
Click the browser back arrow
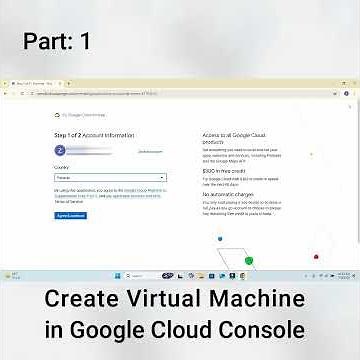click(5, 94)
